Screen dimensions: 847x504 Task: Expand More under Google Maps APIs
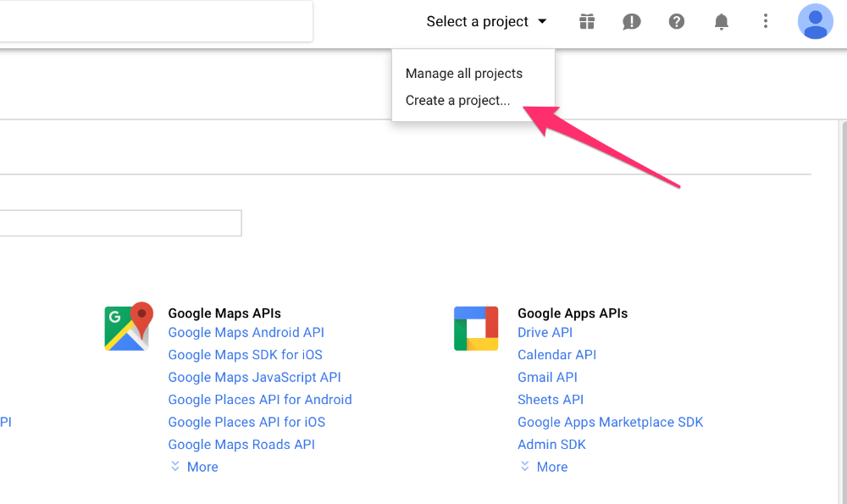tap(195, 467)
